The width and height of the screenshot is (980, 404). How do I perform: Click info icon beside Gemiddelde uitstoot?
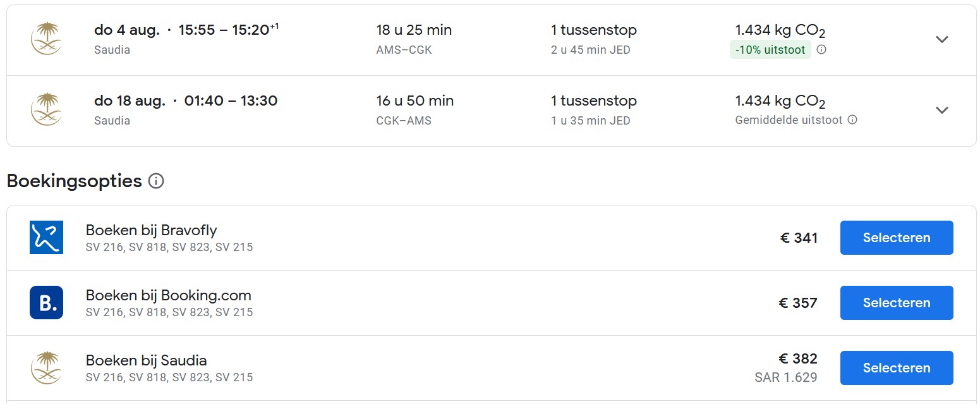tap(852, 119)
